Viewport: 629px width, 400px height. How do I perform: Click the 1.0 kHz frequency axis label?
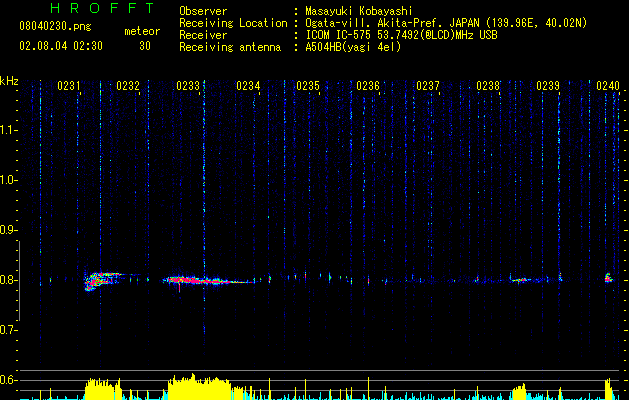click(x=8, y=180)
